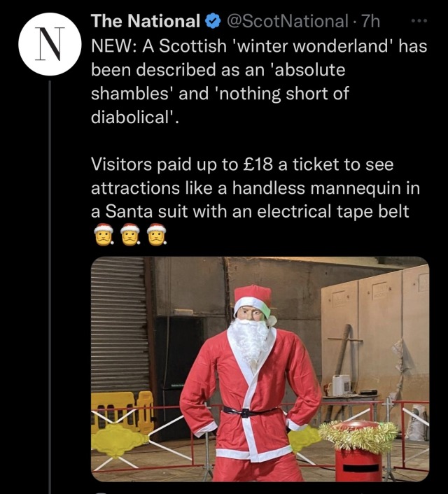The height and width of the screenshot is (494, 448).
Task: Open "The National" display name link
Action: pyautogui.click(x=146, y=22)
